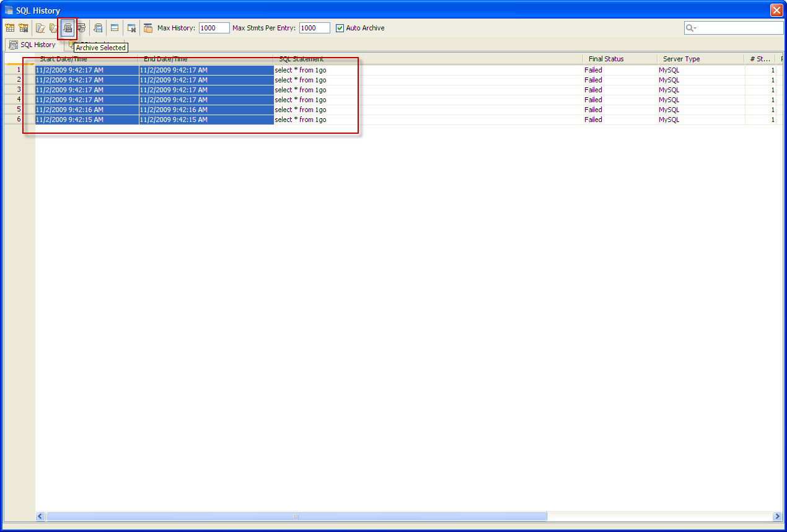The height and width of the screenshot is (532, 787).
Task: Close the SQL History window
Action: 776,10
